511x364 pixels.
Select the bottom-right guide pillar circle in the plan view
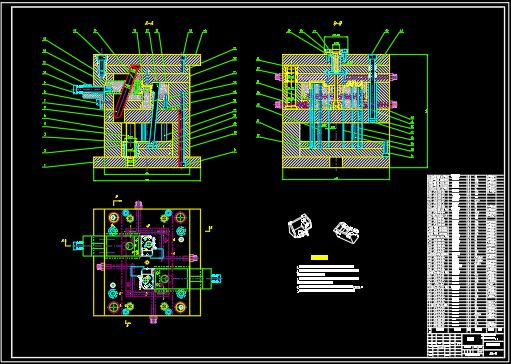click(x=180, y=307)
